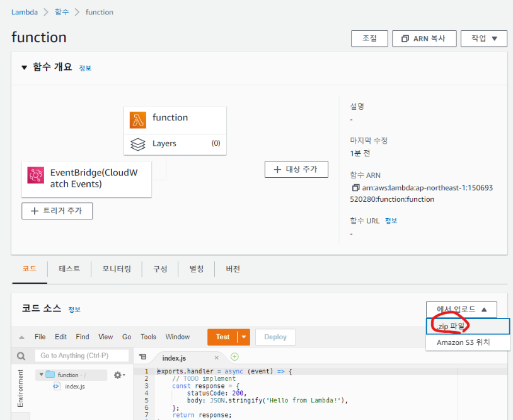Image resolution: width=513 pixels, height=420 pixels.
Task: Click the ARN 복사 button
Action: (424, 38)
